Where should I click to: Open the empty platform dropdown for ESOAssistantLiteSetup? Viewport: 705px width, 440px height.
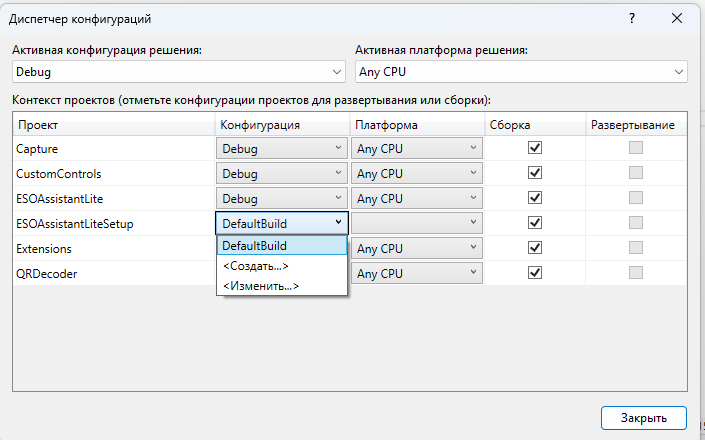click(x=416, y=223)
